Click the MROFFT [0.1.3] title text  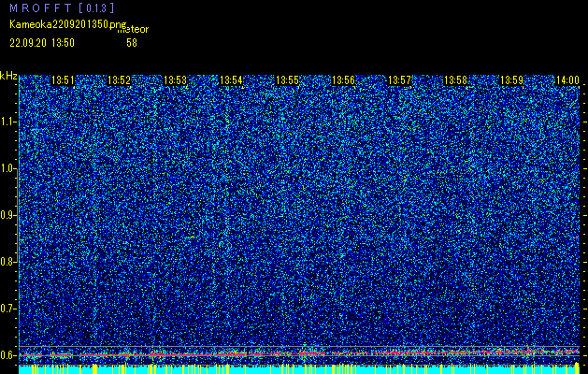click(x=62, y=7)
